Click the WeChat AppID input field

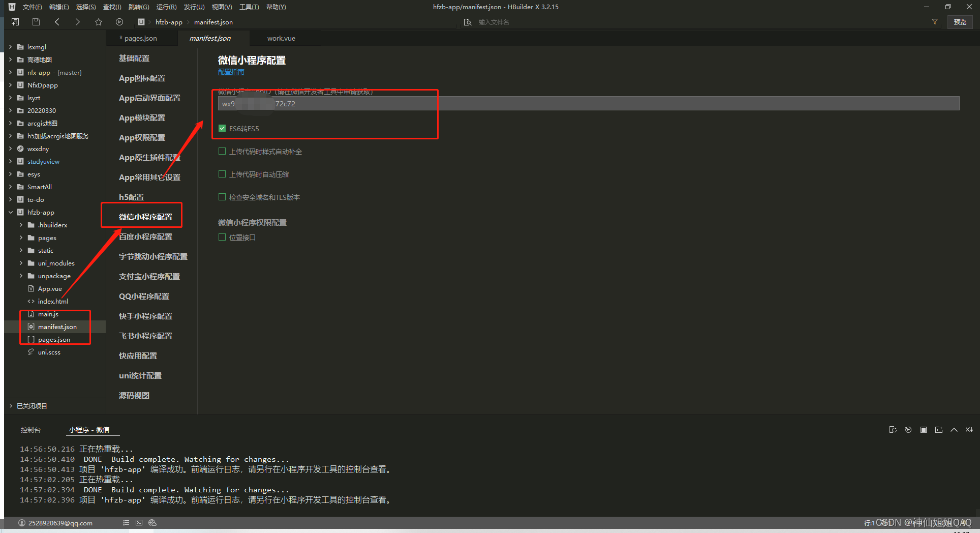[589, 103]
